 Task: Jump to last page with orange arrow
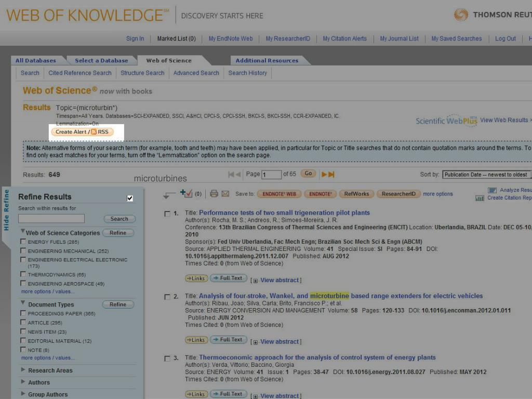[331, 175]
